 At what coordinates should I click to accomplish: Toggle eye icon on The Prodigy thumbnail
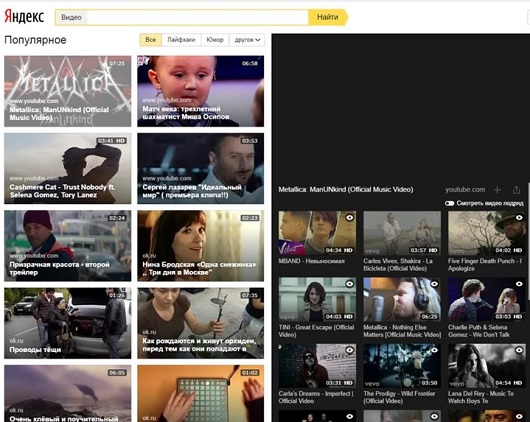pos(434,350)
